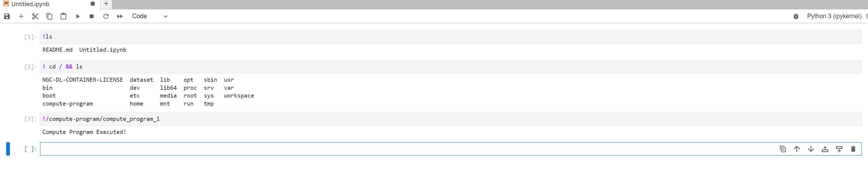Screen dimensions: 868x169
Task: Duplicate the active cell
Action: point(783,149)
